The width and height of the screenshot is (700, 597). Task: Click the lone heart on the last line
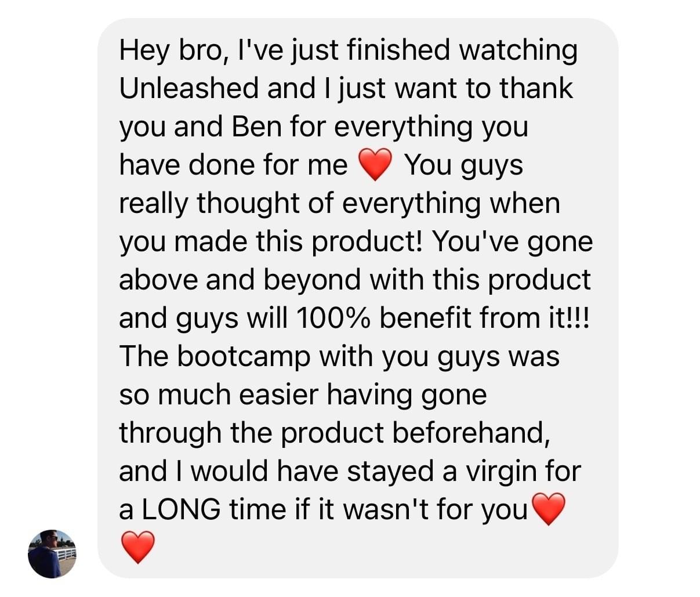pos(138,548)
